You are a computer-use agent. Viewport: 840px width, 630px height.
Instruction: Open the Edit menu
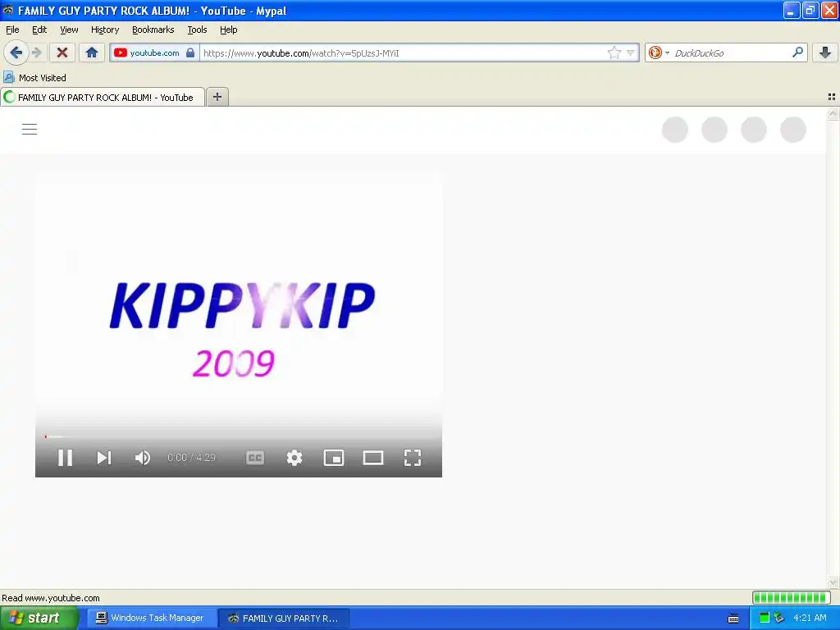click(39, 30)
